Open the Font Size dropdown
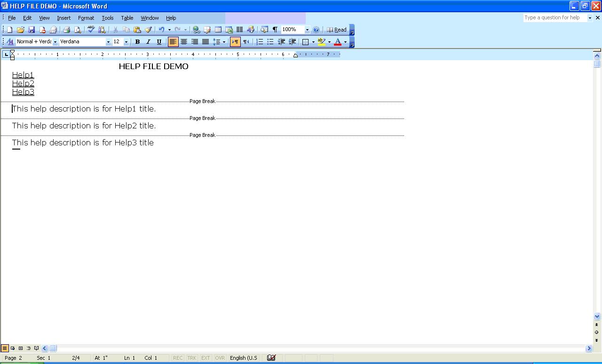The width and height of the screenshot is (602, 364). click(126, 42)
